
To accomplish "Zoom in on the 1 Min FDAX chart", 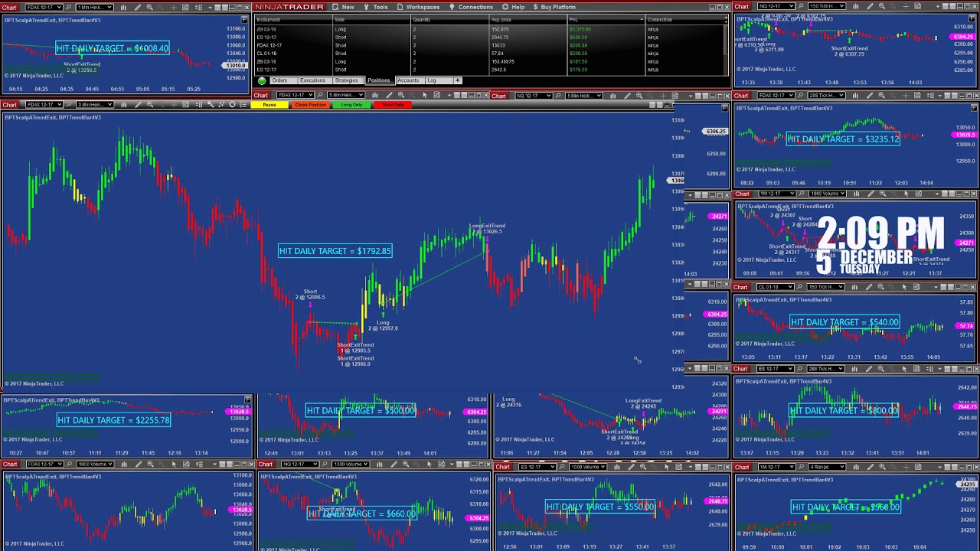I will click(x=149, y=8).
